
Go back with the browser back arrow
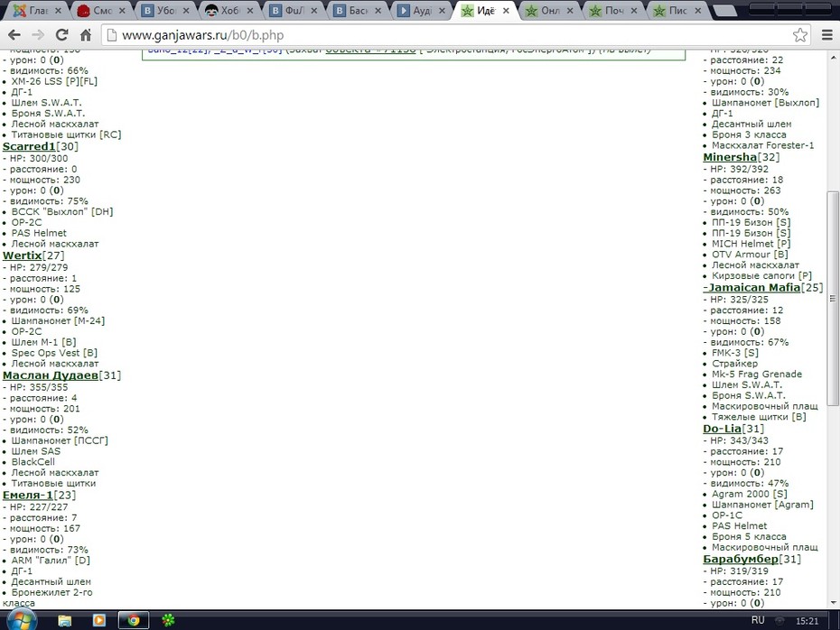[x=14, y=35]
